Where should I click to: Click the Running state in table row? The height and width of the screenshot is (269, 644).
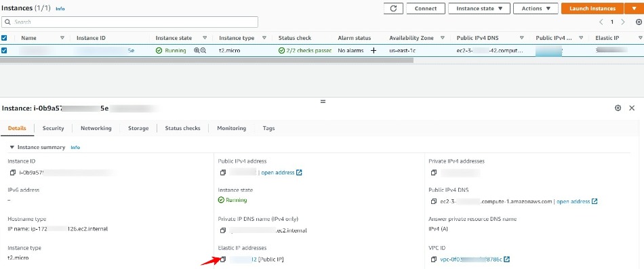pyautogui.click(x=171, y=51)
